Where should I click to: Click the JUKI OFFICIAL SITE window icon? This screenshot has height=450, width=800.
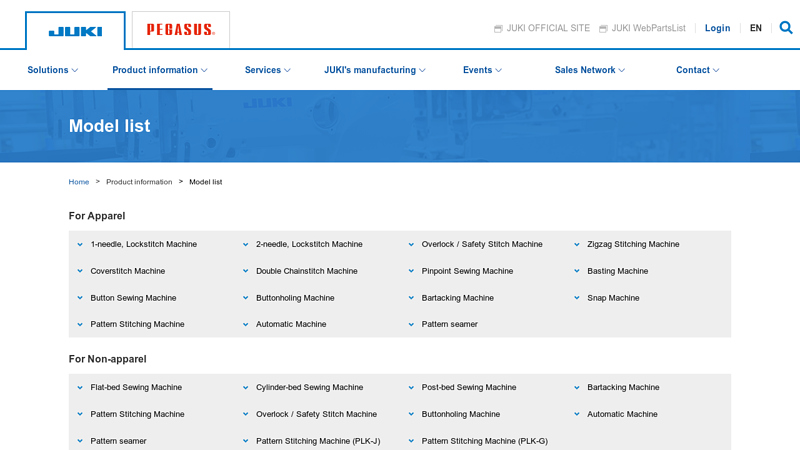[498, 29]
